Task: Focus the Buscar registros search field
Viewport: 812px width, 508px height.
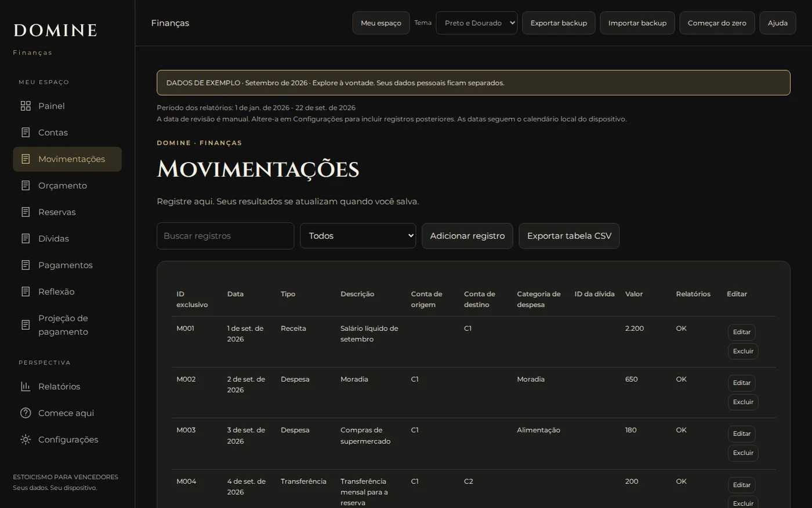Action: 225,236
